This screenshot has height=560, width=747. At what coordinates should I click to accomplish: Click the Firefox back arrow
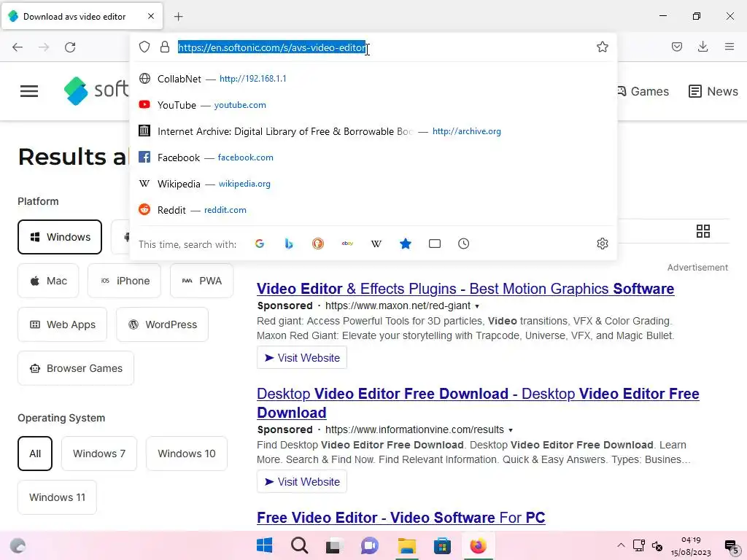[18, 47]
